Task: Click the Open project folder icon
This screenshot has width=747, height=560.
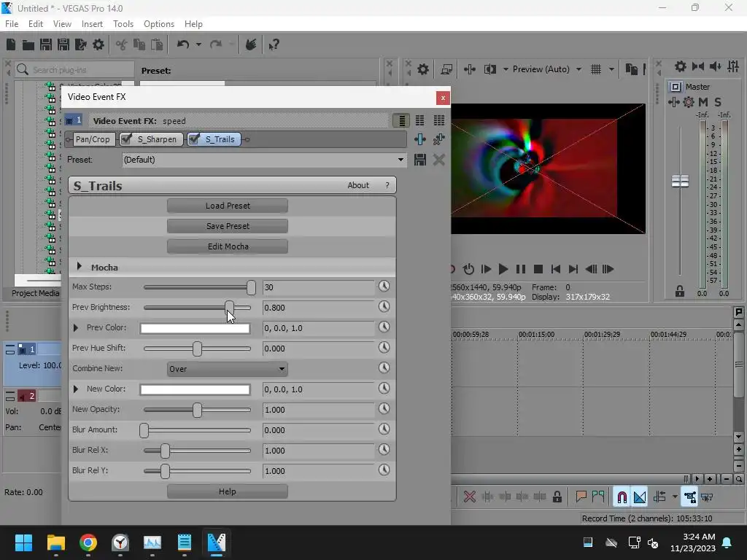Action: pos(28,44)
